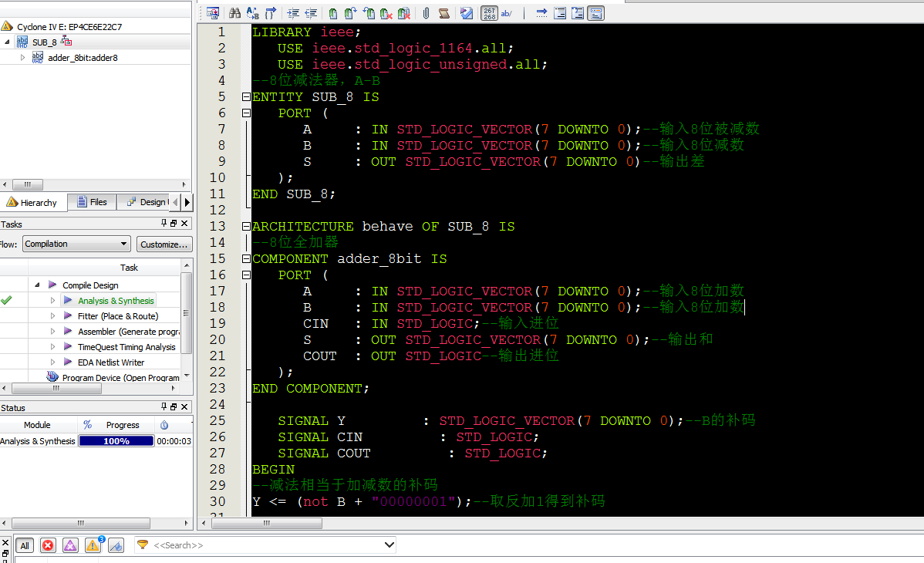924x563 pixels.
Task: Click the paperclip attachment icon in toolbar
Action: [x=426, y=13]
